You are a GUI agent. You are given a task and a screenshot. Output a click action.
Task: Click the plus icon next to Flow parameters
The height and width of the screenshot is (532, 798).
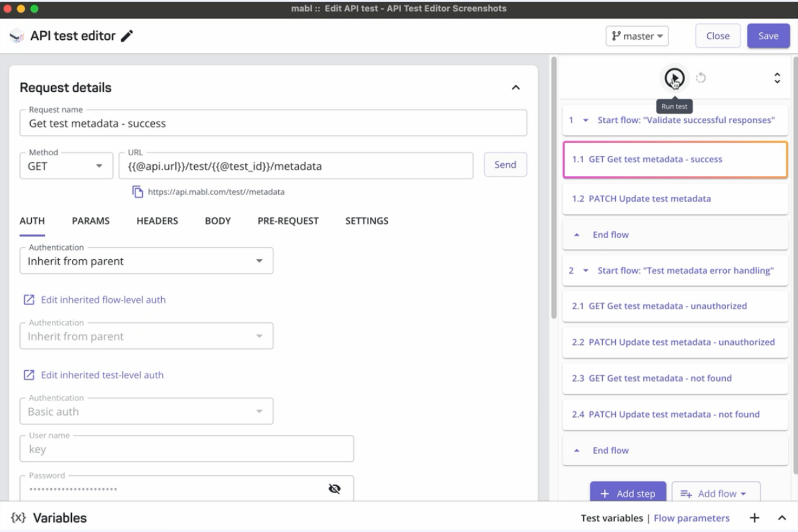coord(754,517)
